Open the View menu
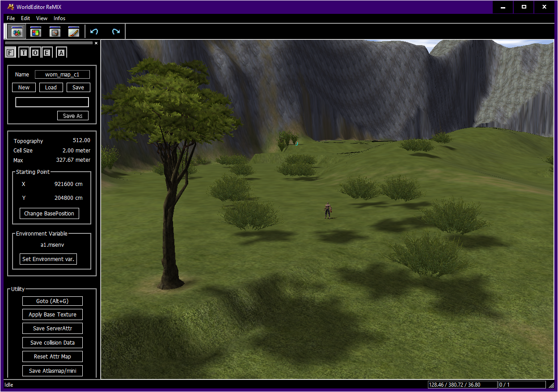The height and width of the screenshot is (392, 558). pos(42,18)
